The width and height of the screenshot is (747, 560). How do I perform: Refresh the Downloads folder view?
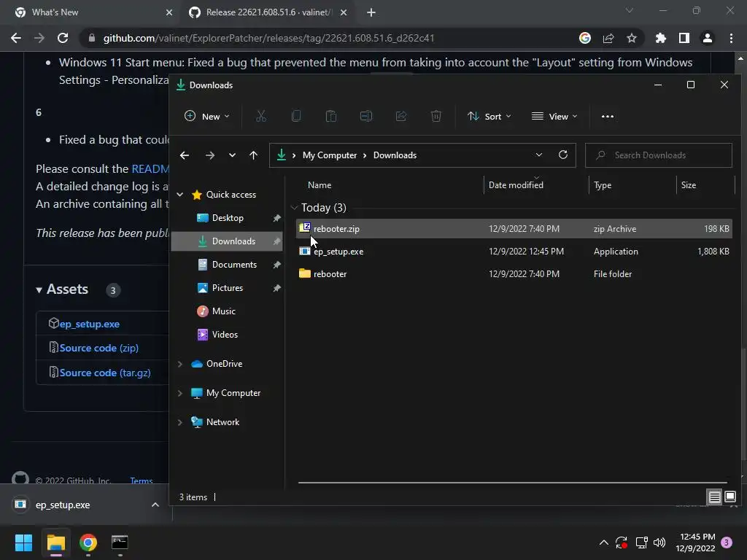tap(563, 155)
